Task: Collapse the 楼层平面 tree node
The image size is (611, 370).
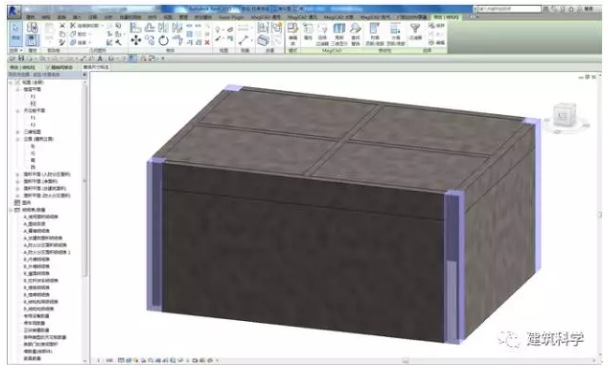Action: pyautogui.click(x=18, y=89)
